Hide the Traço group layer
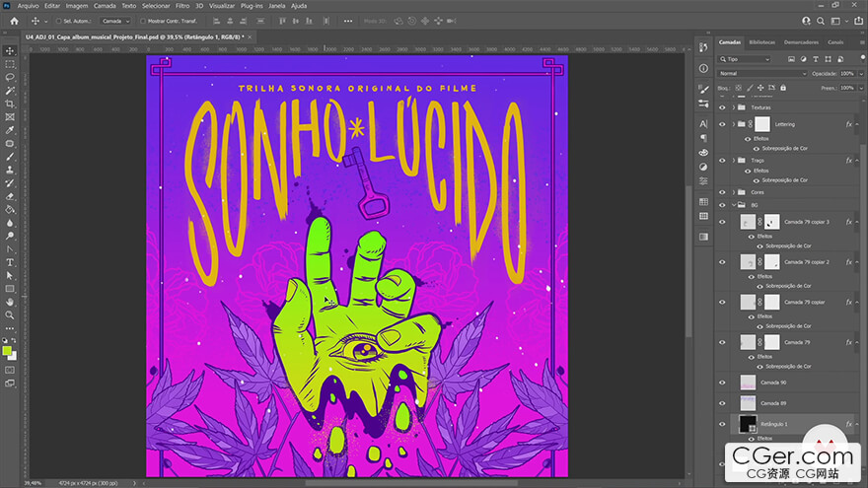 [722, 161]
